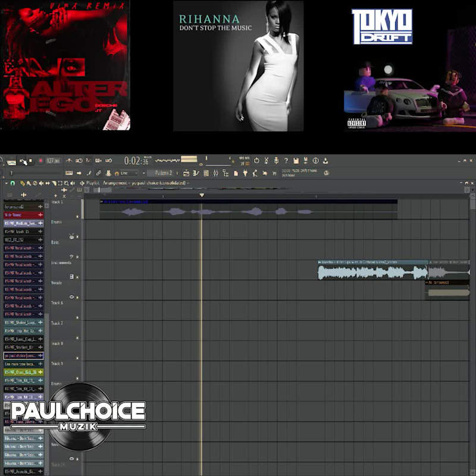
Task: Select yo paul choice item in picker
Action: pyautogui.click(x=24, y=355)
